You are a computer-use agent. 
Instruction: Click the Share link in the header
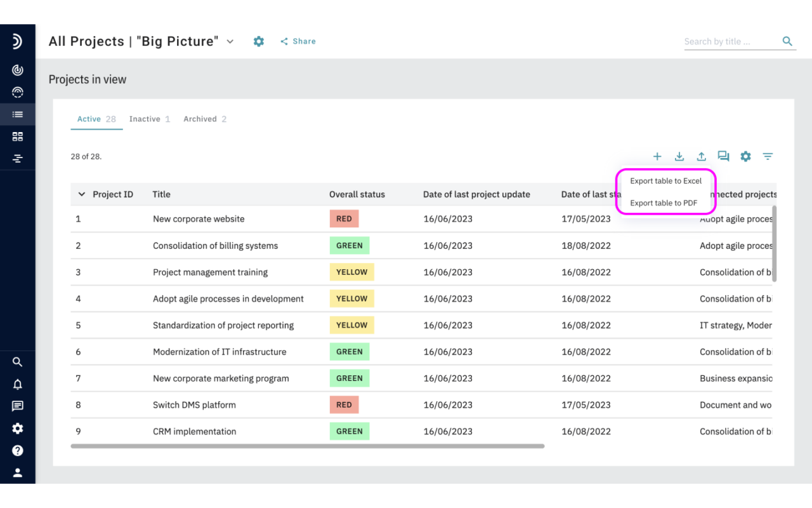point(298,41)
